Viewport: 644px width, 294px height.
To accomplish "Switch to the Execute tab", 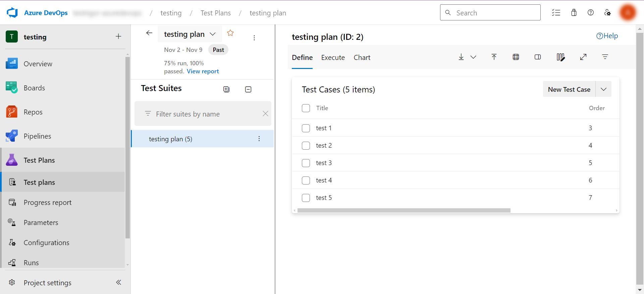I will (x=333, y=58).
